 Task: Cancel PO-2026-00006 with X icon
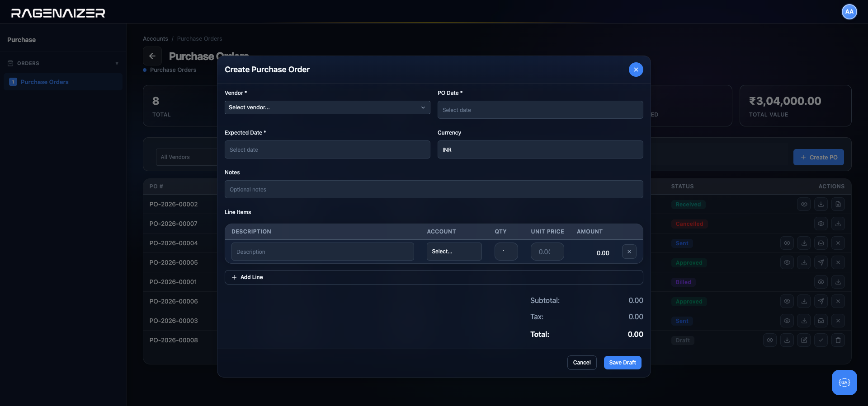tap(838, 301)
